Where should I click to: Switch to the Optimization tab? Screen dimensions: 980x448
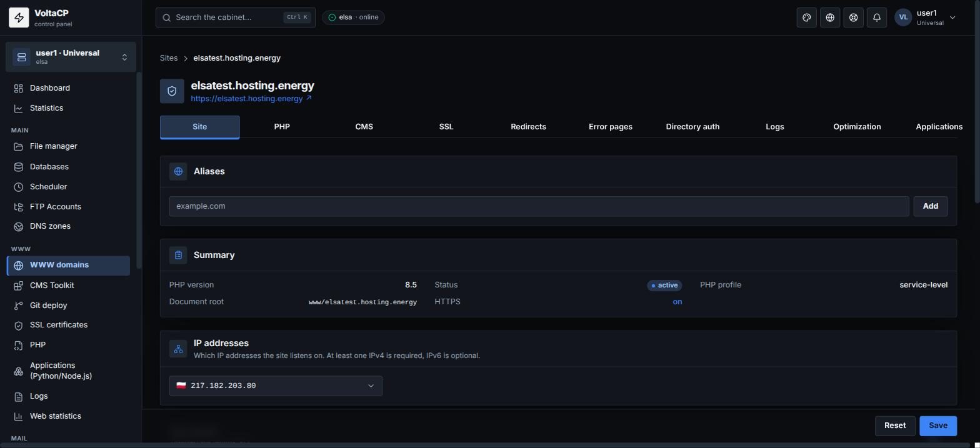click(x=857, y=127)
